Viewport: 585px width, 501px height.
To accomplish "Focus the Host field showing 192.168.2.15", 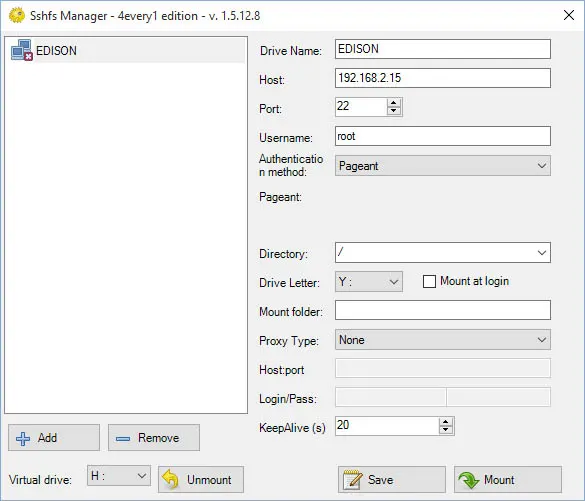I will 442,78.
